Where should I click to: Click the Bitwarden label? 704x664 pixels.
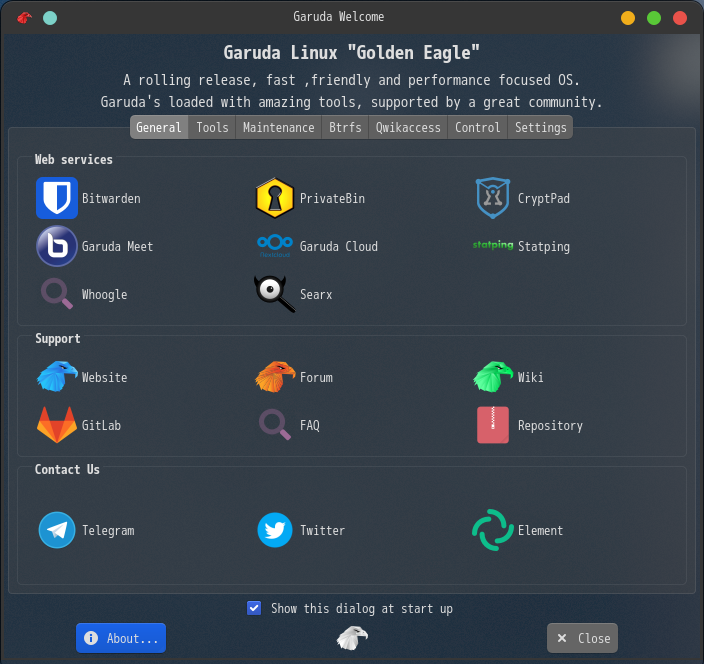coord(111,198)
